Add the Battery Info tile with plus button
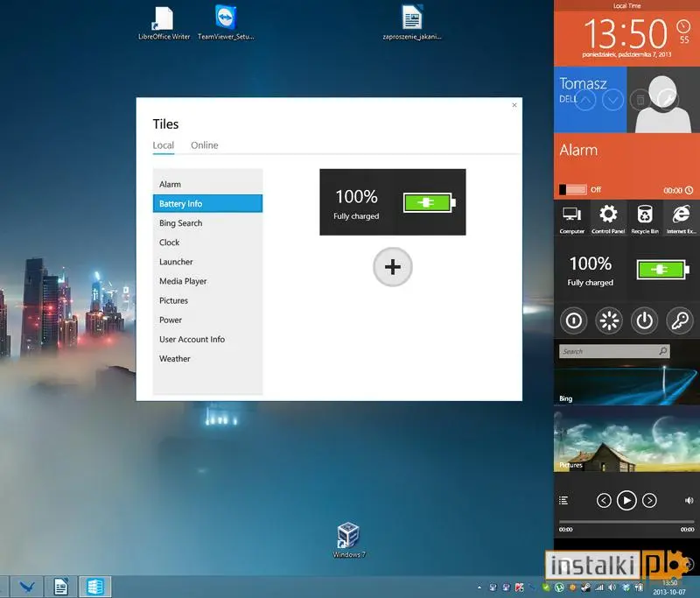This screenshot has height=598, width=700. pyautogui.click(x=393, y=267)
